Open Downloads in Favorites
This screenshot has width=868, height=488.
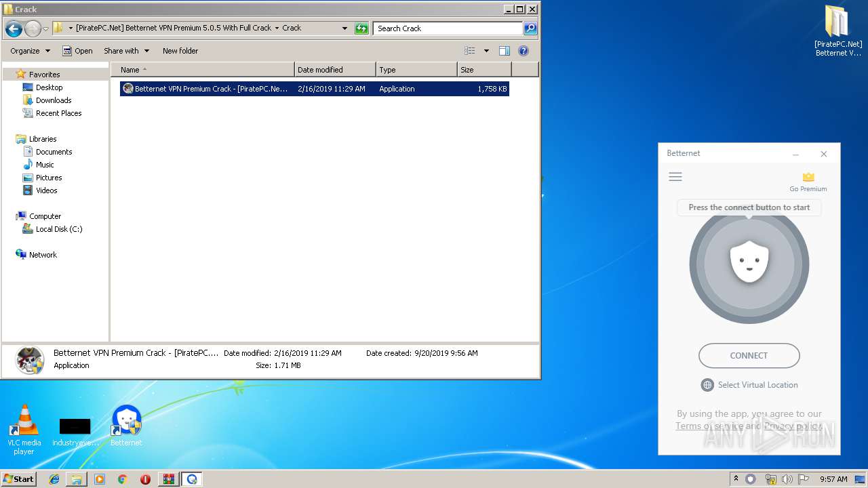pyautogui.click(x=54, y=100)
